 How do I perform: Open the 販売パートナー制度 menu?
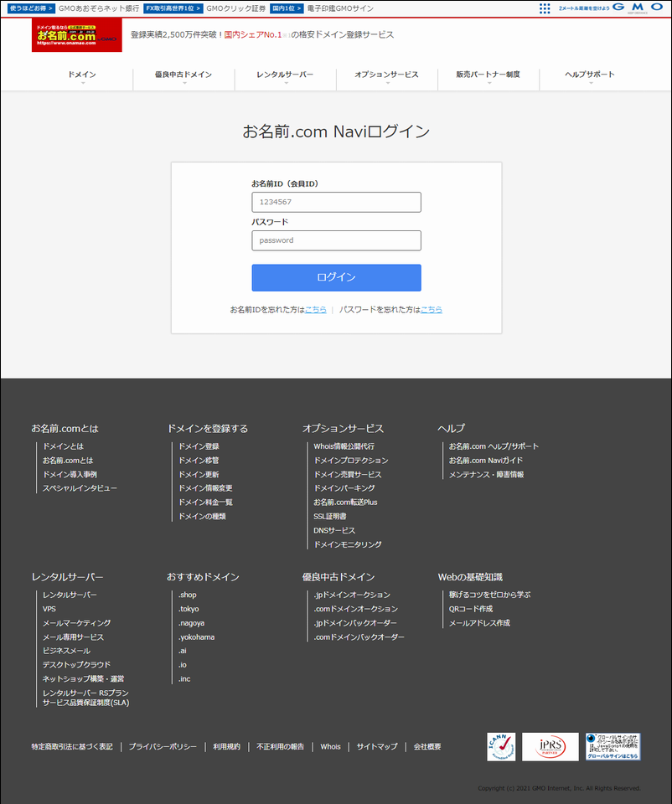click(x=488, y=75)
